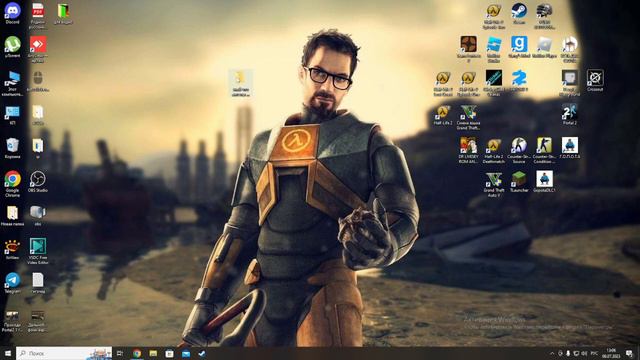Image resolution: width=640 pixels, height=360 pixels.
Task: Open the Grand Theft Auto V shortcut
Action: click(x=493, y=184)
